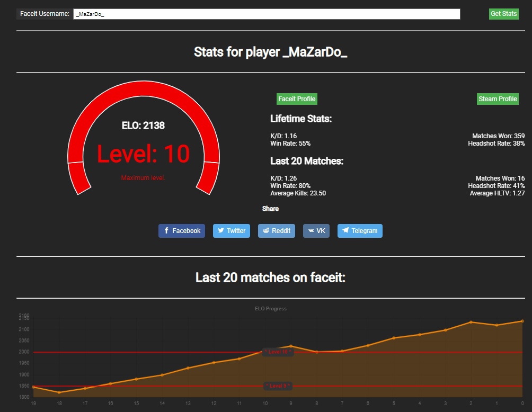Click 'Win Rate: 55%' value
The image size is (532, 412).
click(x=290, y=144)
